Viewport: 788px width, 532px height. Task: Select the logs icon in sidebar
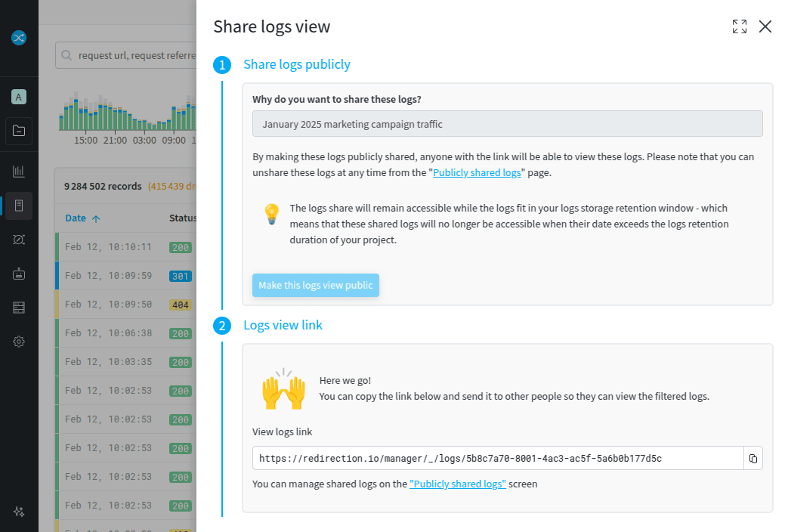coord(19,206)
